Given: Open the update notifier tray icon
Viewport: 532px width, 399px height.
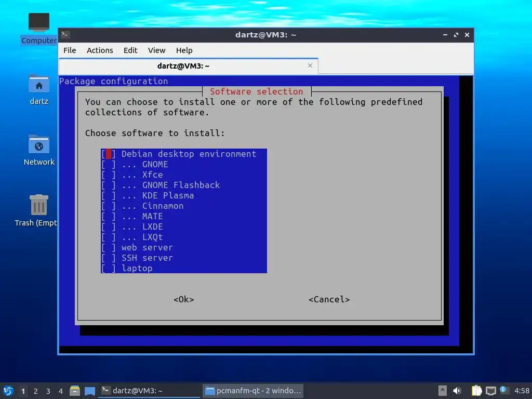Looking at the screenshot, I should point(504,390).
